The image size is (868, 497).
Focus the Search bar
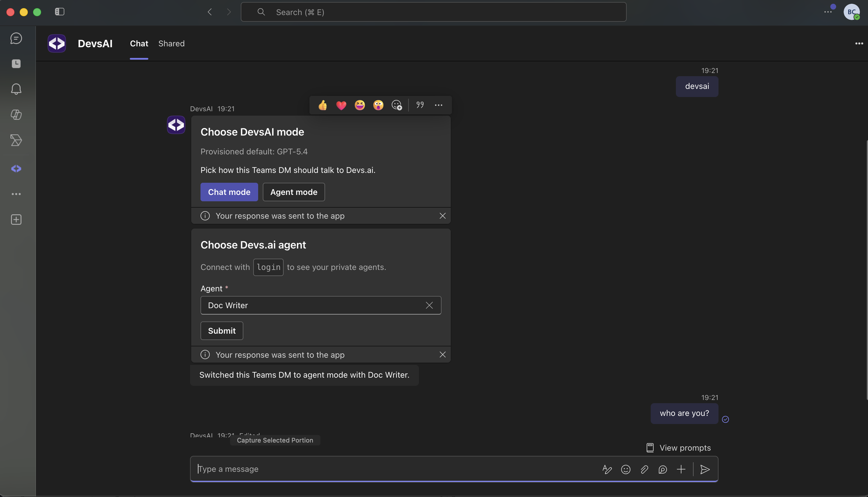pos(433,12)
